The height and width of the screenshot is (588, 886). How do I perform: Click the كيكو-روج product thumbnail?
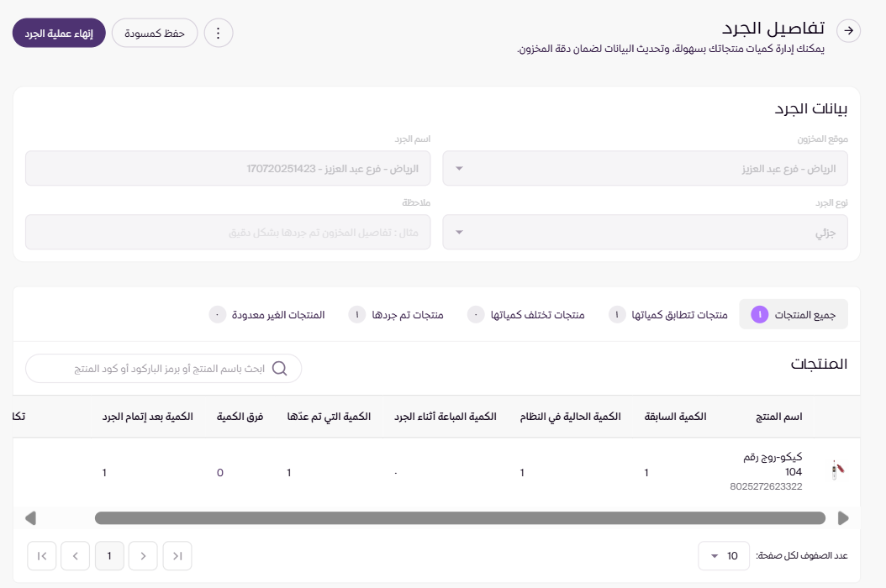pyautogui.click(x=836, y=470)
